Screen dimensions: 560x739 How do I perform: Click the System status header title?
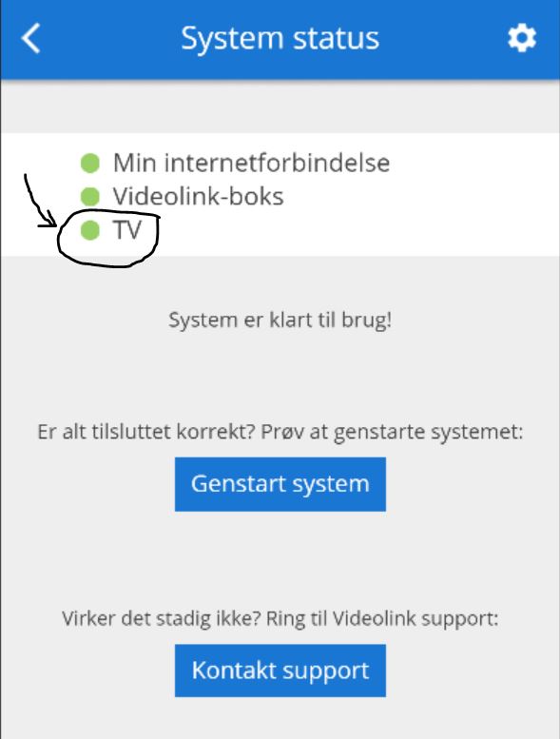click(280, 38)
